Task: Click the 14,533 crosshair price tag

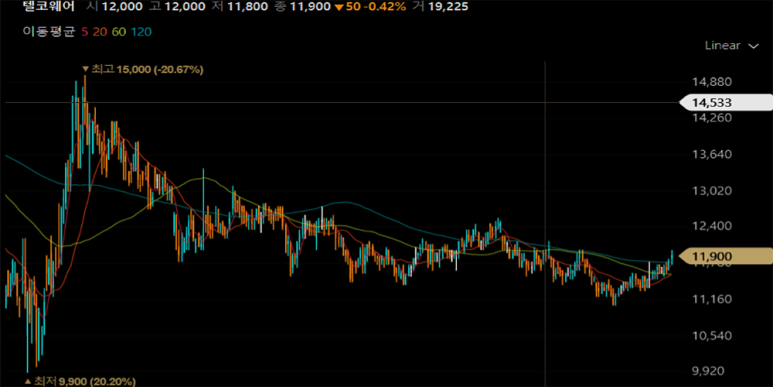Action: [x=725, y=103]
